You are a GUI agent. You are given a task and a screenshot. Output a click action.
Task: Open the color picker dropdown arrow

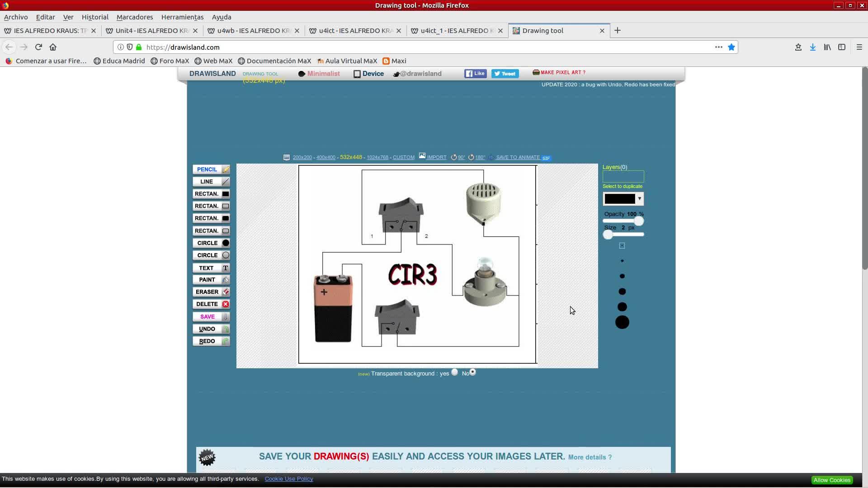point(639,199)
